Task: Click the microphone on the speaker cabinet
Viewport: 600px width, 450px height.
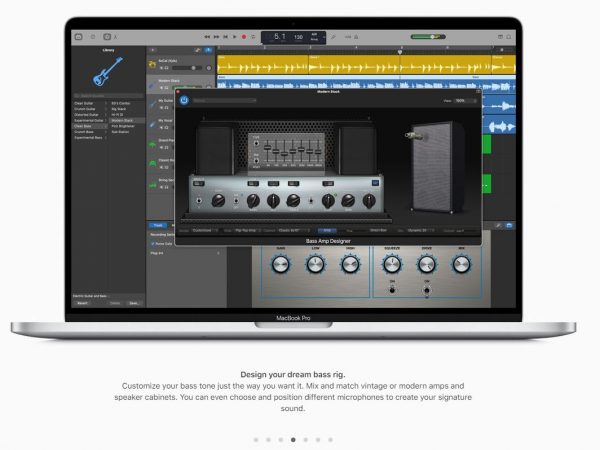Action: tap(416, 136)
